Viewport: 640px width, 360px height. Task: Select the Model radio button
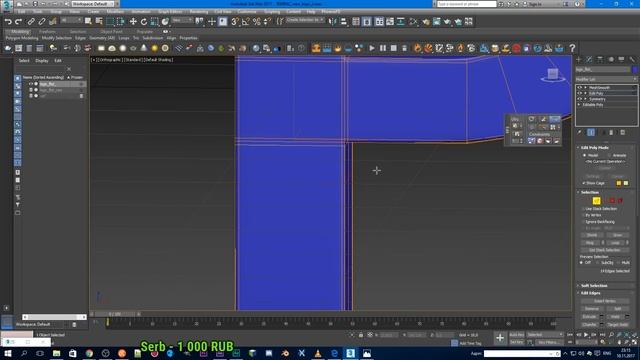[x=584, y=156]
